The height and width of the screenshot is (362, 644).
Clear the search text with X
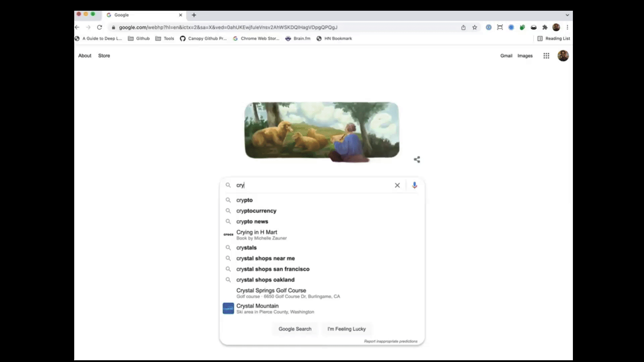tap(397, 185)
